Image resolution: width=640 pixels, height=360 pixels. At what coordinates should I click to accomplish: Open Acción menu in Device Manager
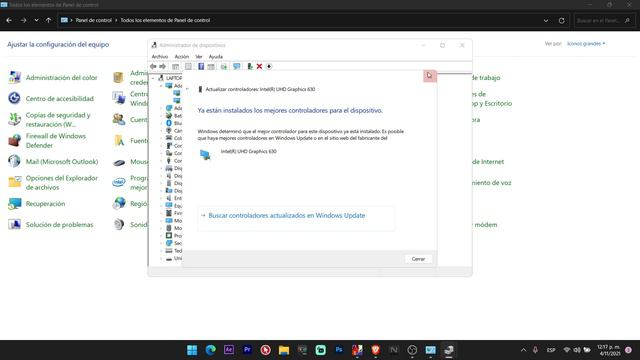[182, 57]
